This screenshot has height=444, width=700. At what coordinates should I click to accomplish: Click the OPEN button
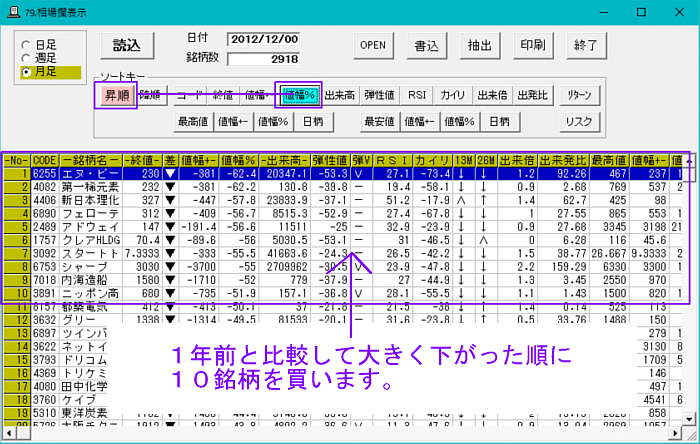[x=373, y=45]
